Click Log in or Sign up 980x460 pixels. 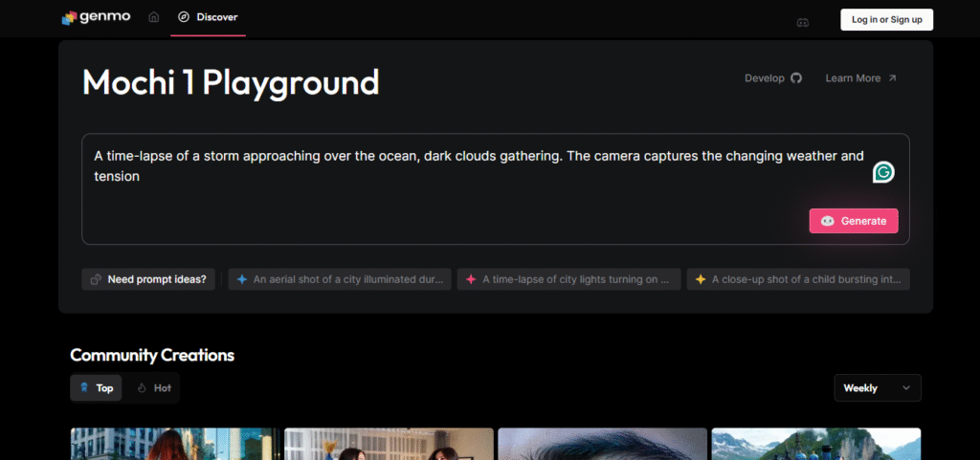[886, 19]
